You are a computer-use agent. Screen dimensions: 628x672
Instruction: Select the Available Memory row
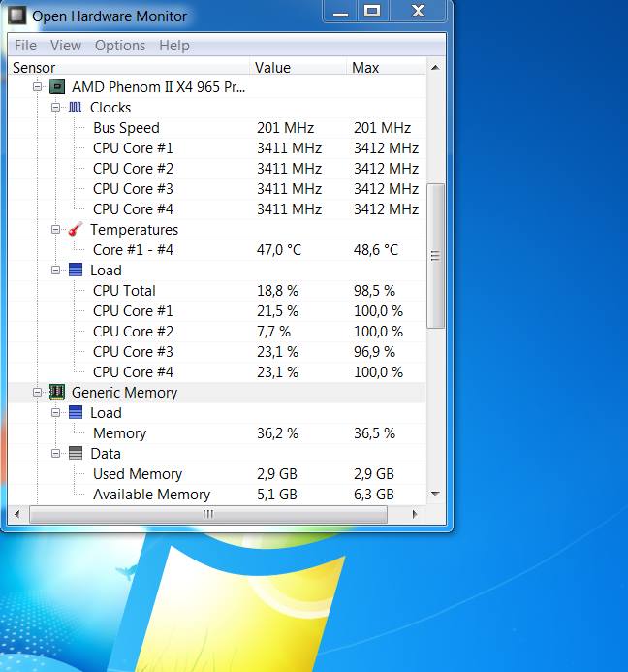tap(217, 495)
